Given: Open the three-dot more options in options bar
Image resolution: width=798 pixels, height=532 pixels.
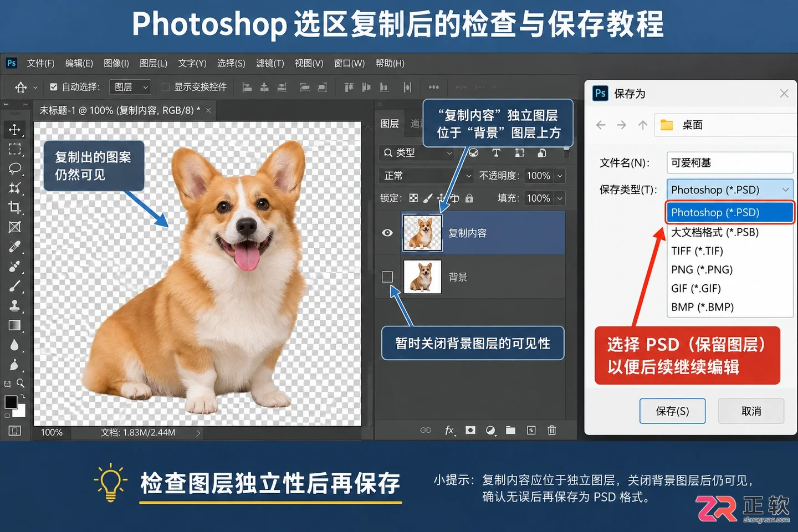Looking at the screenshot, I should point(434,87).
